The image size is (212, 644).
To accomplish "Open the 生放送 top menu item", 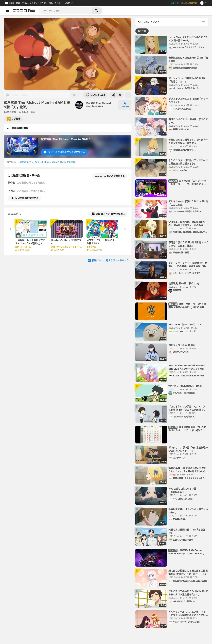I will pyautogui.click(x=25, y=3).
